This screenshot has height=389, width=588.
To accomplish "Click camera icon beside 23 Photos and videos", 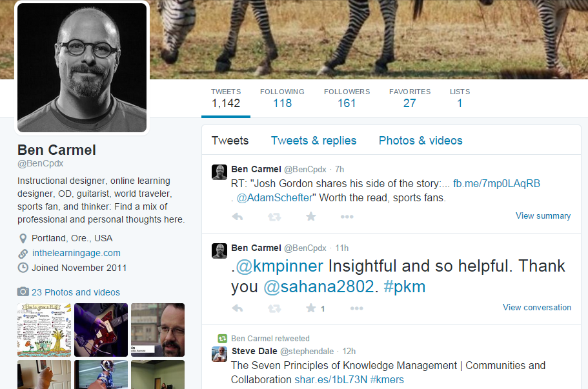I will (x=23, y=292).
